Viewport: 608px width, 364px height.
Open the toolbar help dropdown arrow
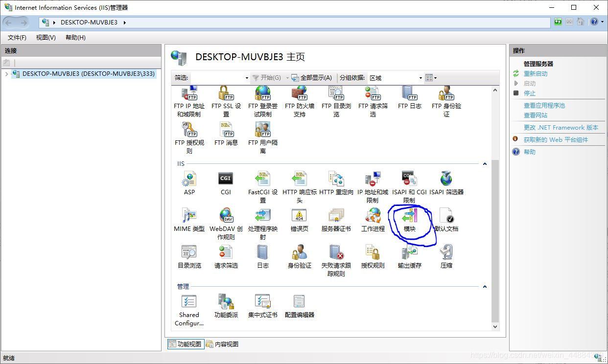point(603,22)
